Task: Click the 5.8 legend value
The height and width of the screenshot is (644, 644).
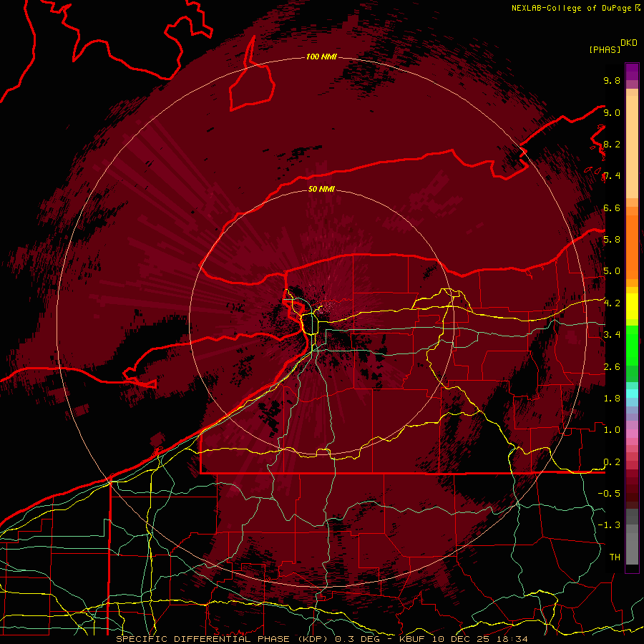Action: [612, 240]
